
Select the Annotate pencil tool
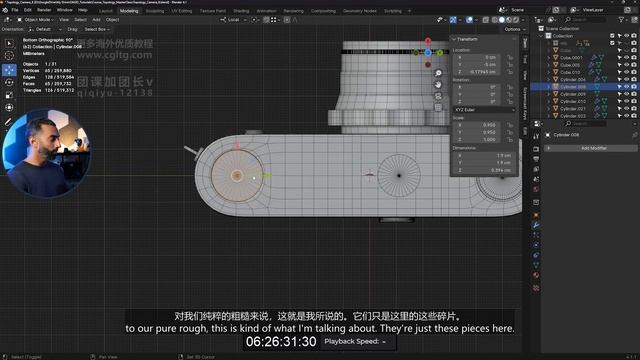(x=8, y=122)
